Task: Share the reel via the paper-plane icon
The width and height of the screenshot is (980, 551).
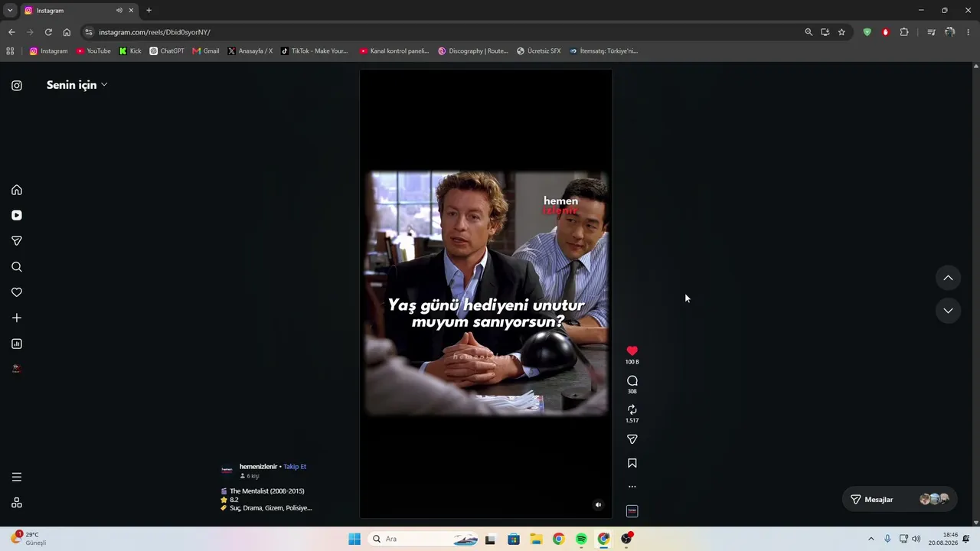Action: pyautogui.click(x=632, y=439)
